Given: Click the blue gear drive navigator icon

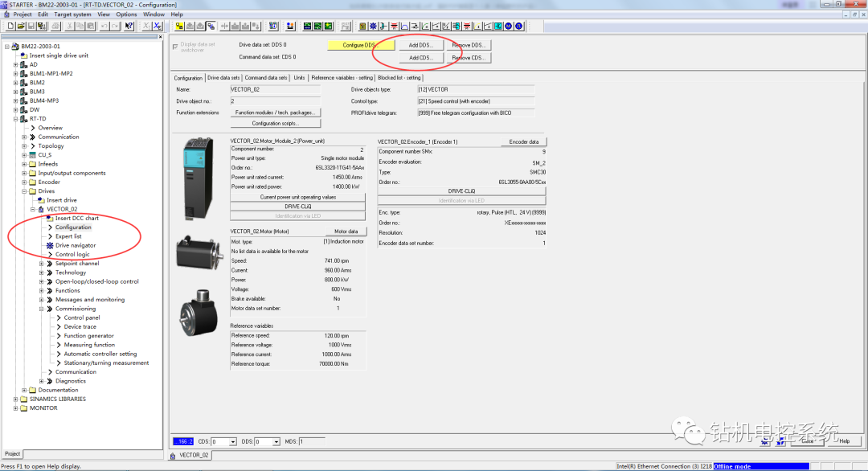Looking at the screenshot, I should pos(373,26).
